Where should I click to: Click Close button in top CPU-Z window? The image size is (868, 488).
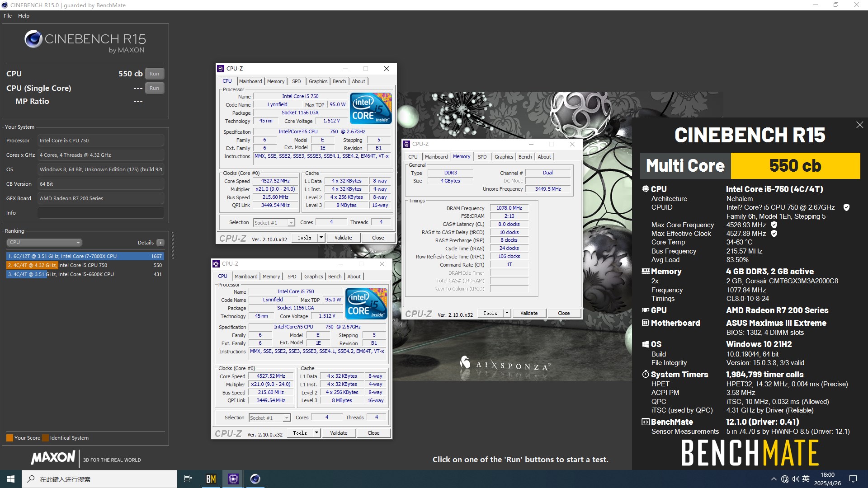point(378,238)
